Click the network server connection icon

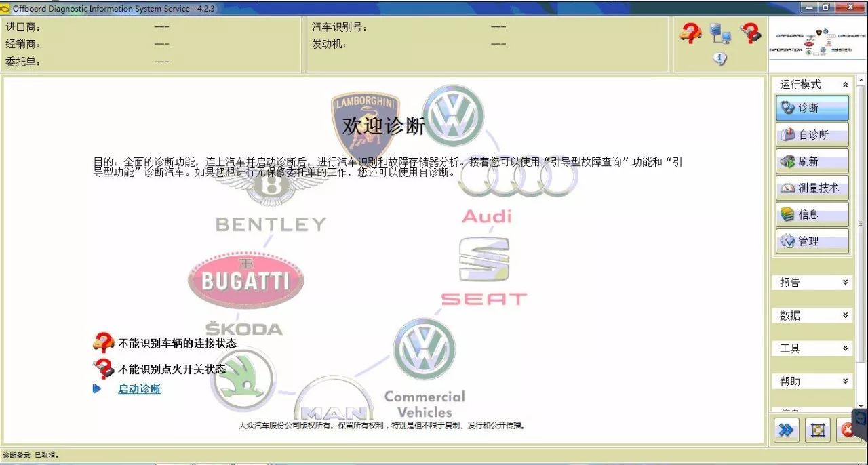click(719, 33)
